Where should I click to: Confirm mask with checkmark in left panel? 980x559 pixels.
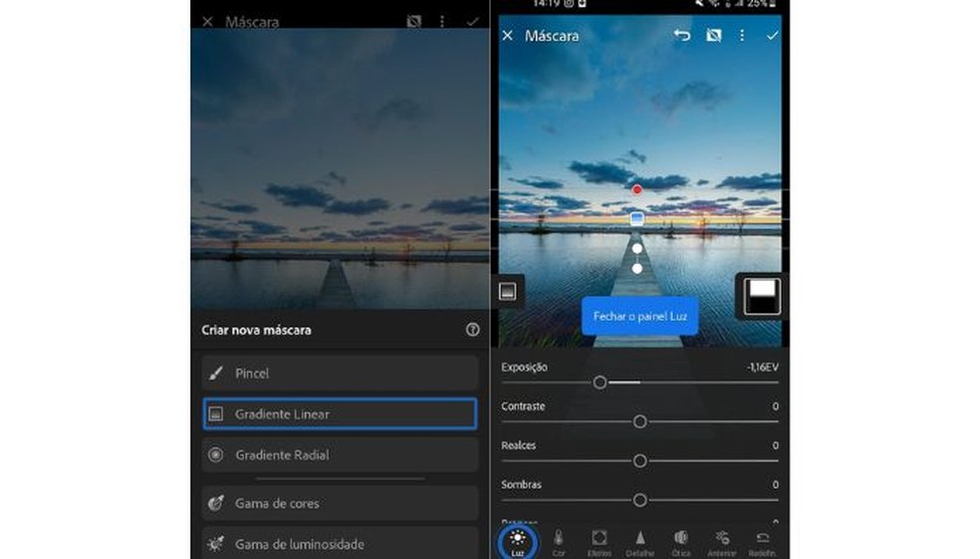pyautogui.click(x=472, y=22)
